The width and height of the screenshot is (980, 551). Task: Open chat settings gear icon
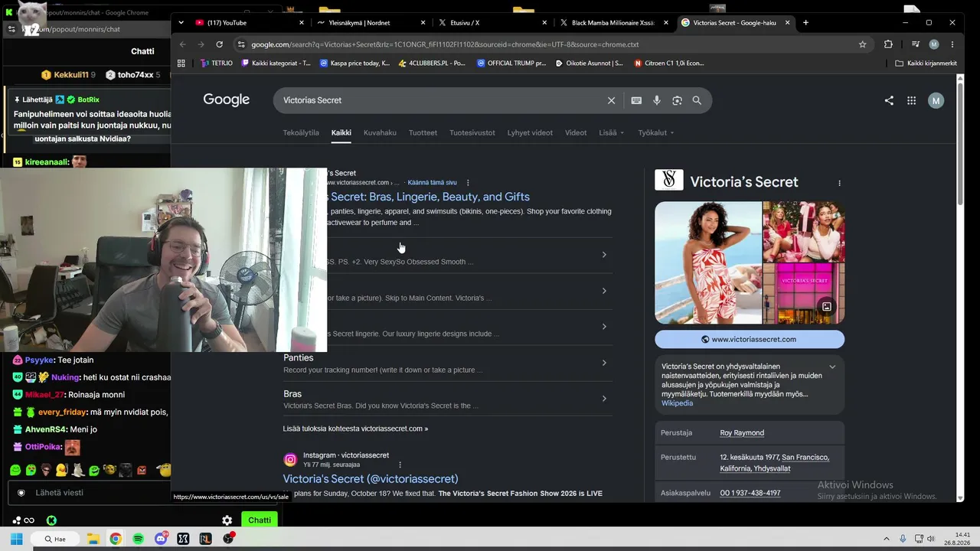[227, 520]
